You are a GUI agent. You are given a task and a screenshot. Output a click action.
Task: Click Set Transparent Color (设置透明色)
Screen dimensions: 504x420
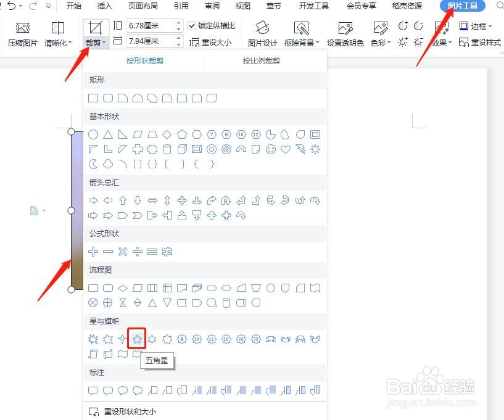(x=345, y=34)
